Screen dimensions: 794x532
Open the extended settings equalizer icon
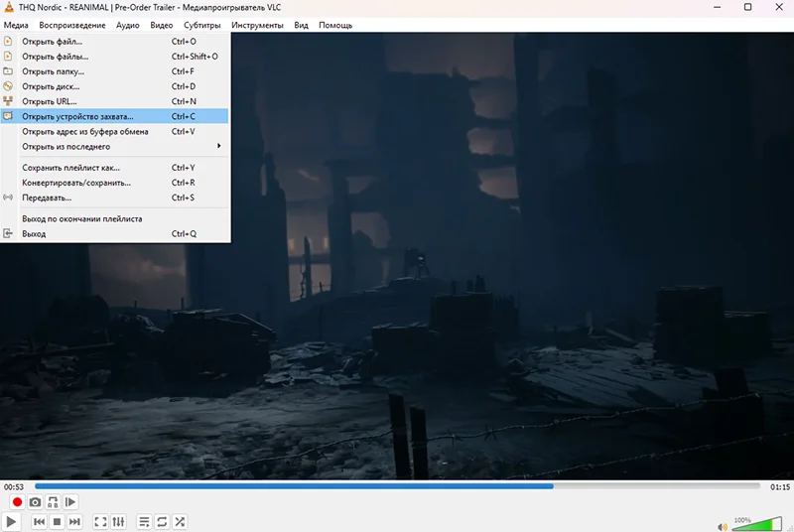118,521
